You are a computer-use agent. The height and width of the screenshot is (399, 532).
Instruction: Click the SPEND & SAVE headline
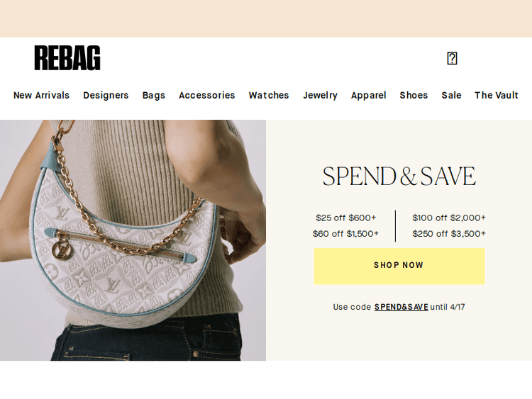[x=399, y=176]
